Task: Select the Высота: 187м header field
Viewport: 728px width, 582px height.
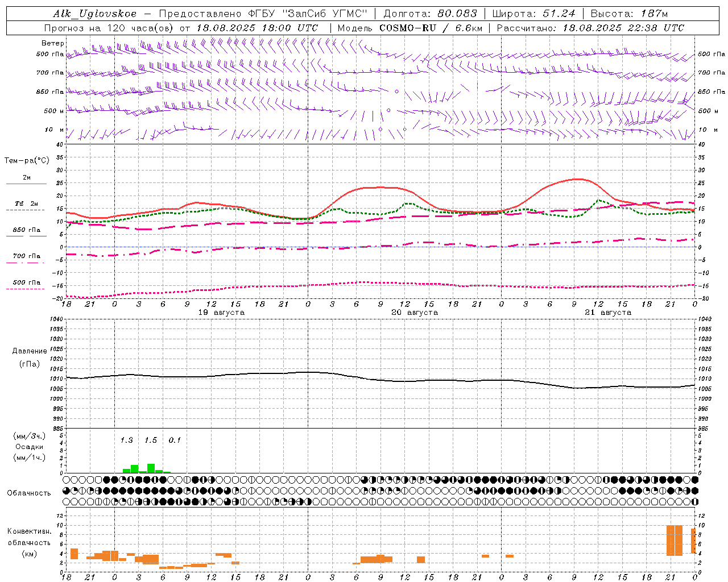Action: pyautogui.click(x=630, y=14)
